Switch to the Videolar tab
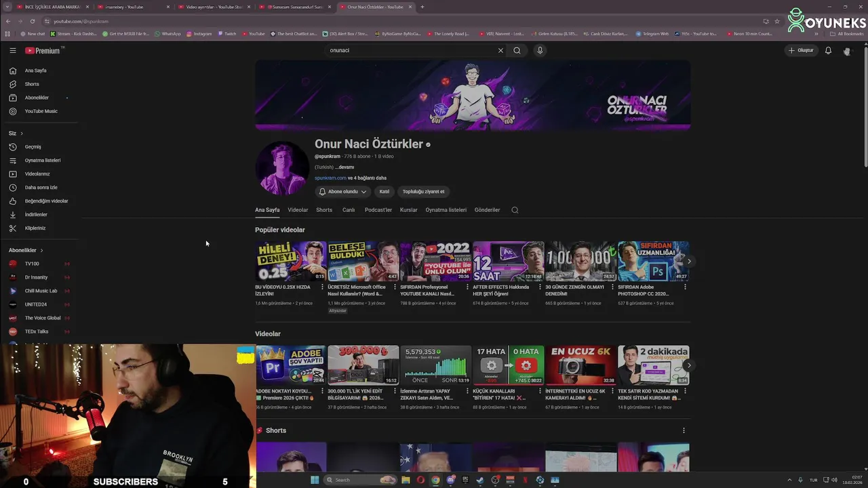The height and width of the screenshot is (488, 868). point(298,210)
